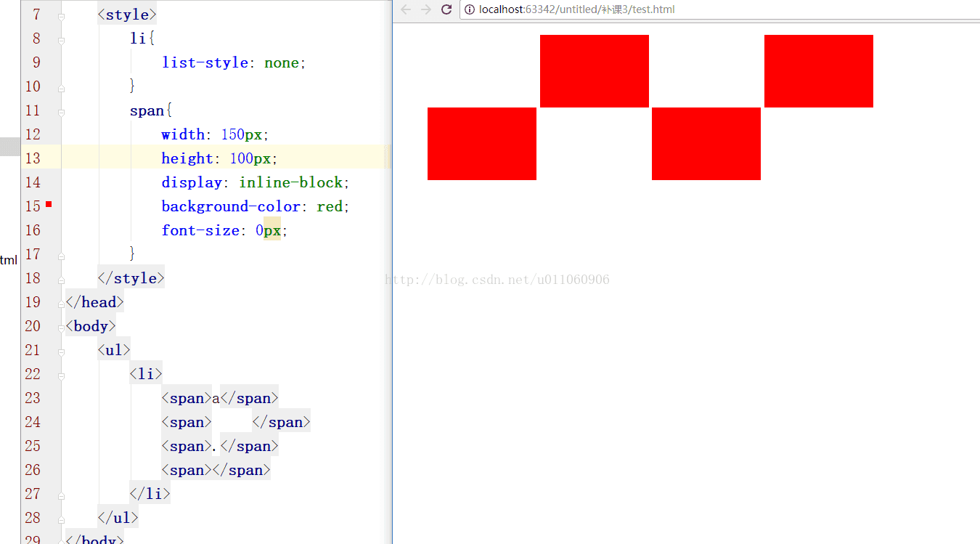The width and height of the screenshot is (980, 544).
Task: Focus the localhost:63342 address bar
Action: (x=719, y=9)
